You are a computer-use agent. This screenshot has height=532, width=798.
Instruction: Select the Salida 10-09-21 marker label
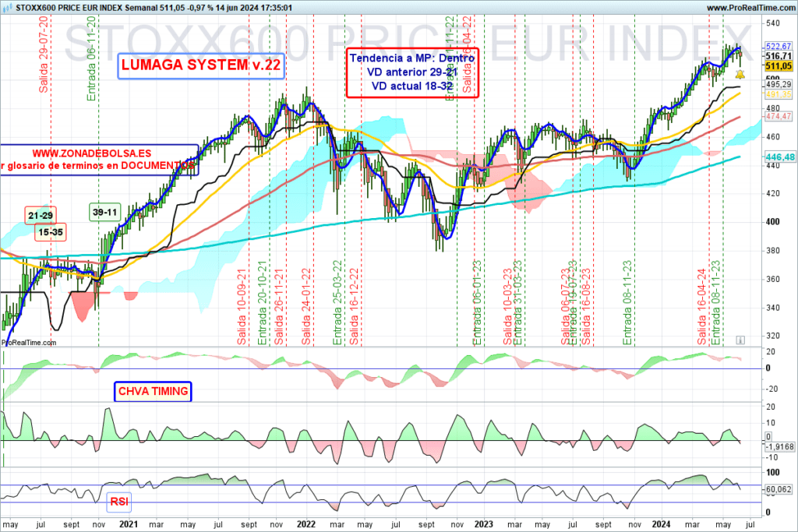(x=242, y=307)
